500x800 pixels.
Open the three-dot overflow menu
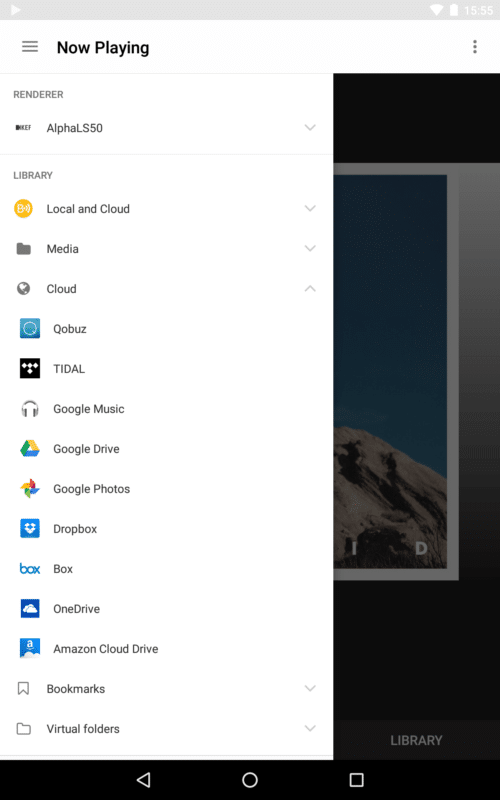coord(474,47)
